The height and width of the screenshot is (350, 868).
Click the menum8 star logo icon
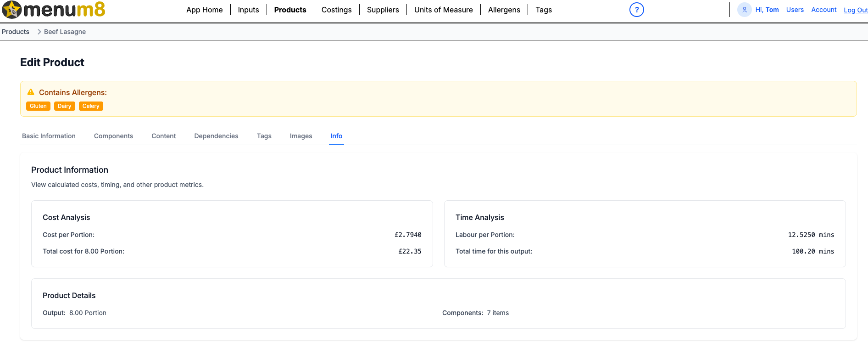11,10
